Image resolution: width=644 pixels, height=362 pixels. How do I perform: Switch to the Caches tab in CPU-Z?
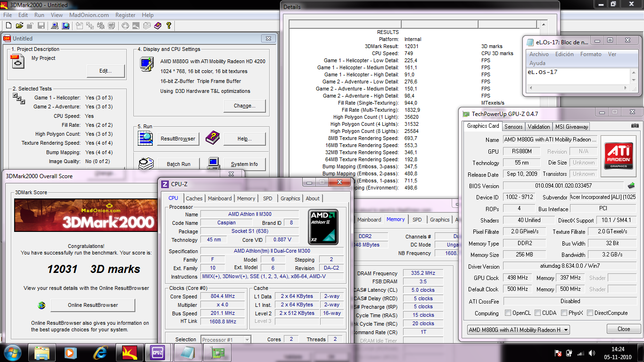[x=194, y=198]
